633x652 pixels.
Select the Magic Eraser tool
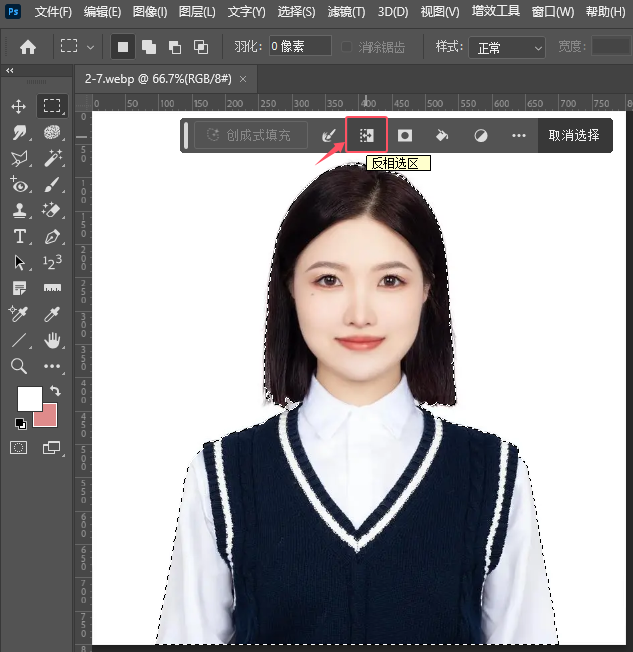pyautogui.click(x=52, y=210)
